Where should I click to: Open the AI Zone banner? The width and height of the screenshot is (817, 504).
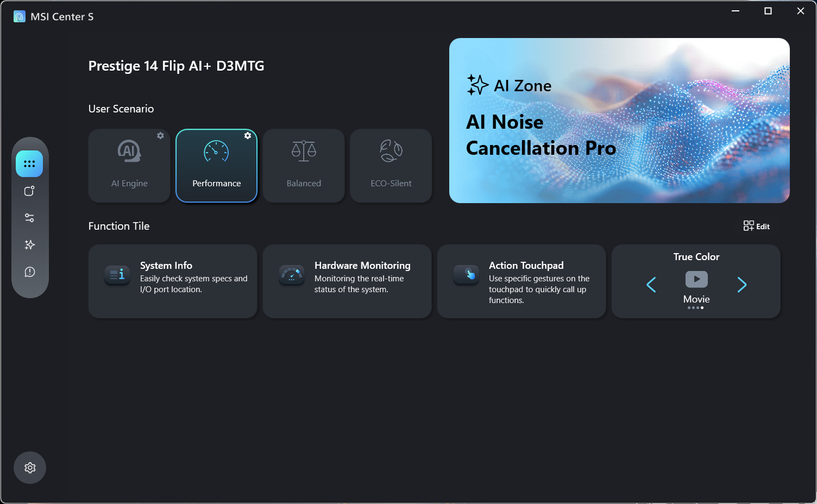[619, 121]
